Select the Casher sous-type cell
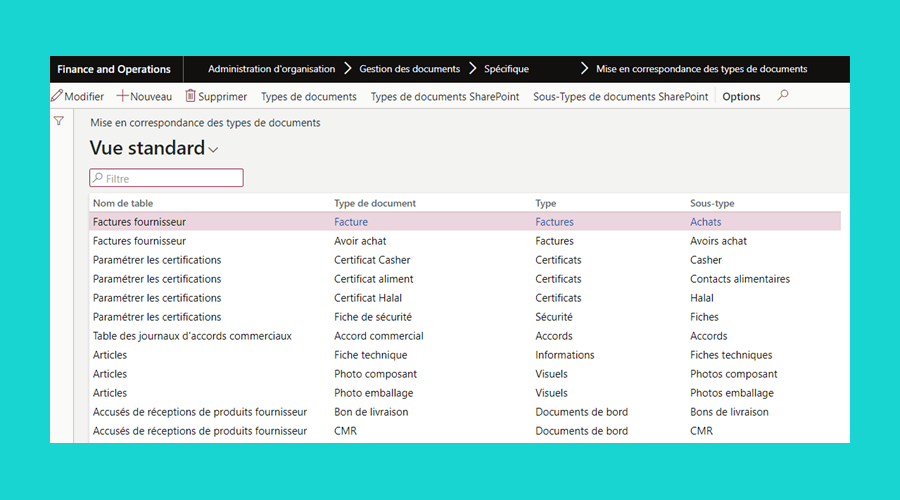This screenshot has width=900, height=500. tap(705, 260)
